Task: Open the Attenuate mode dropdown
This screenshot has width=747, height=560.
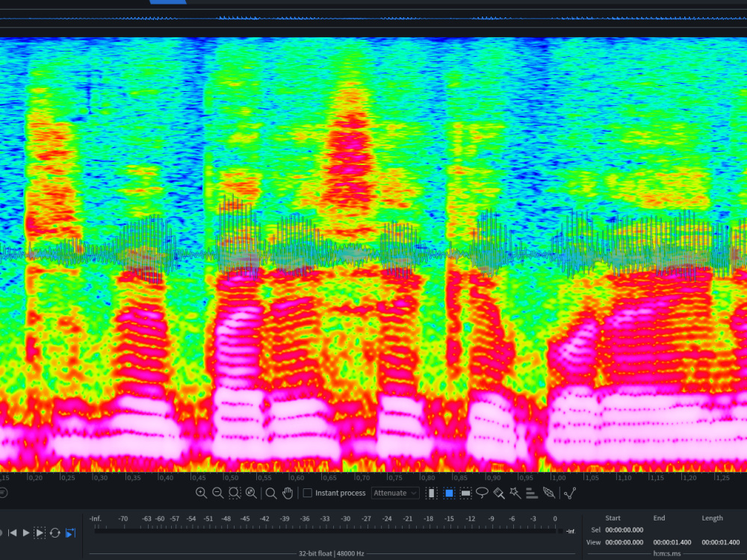Action: click(395, 493)
